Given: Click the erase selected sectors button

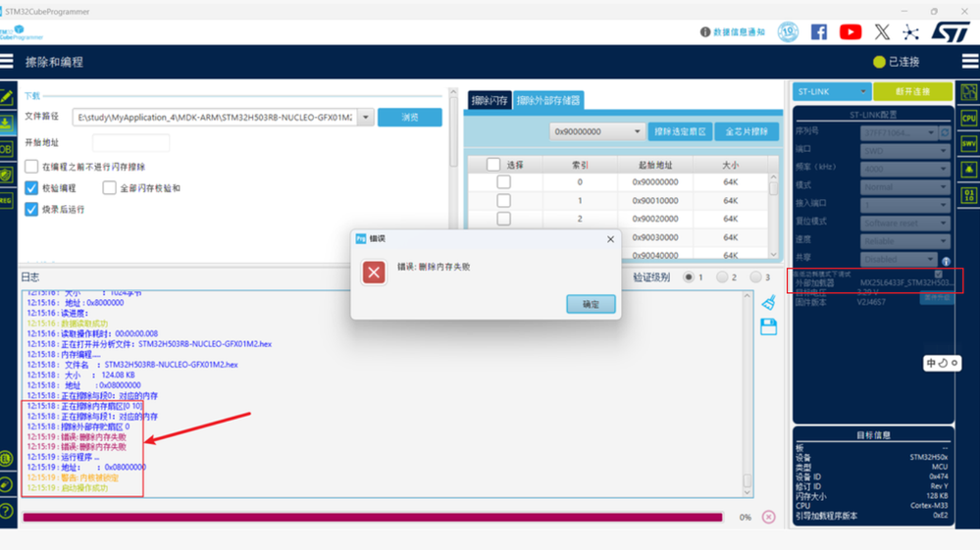Looking at the screenshot, I should [680, 131].
